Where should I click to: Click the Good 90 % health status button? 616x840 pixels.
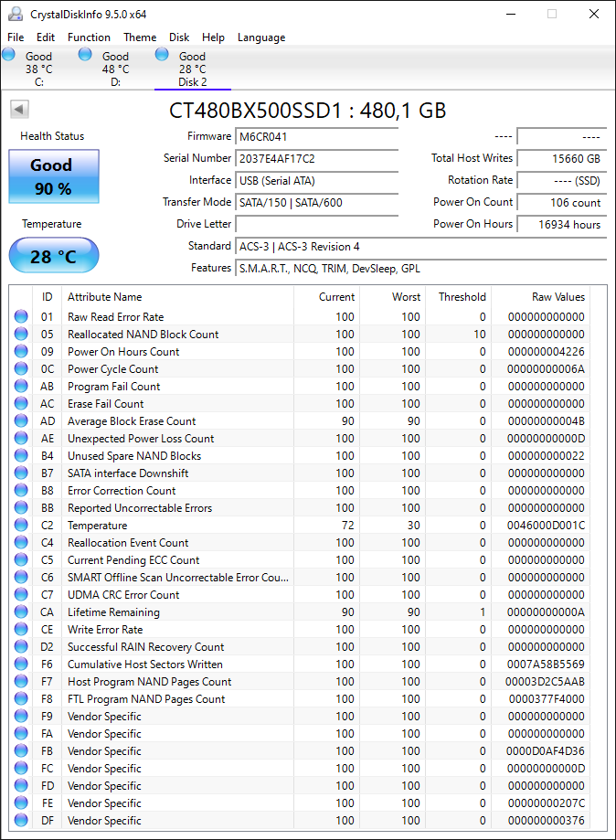pos(54,176)
